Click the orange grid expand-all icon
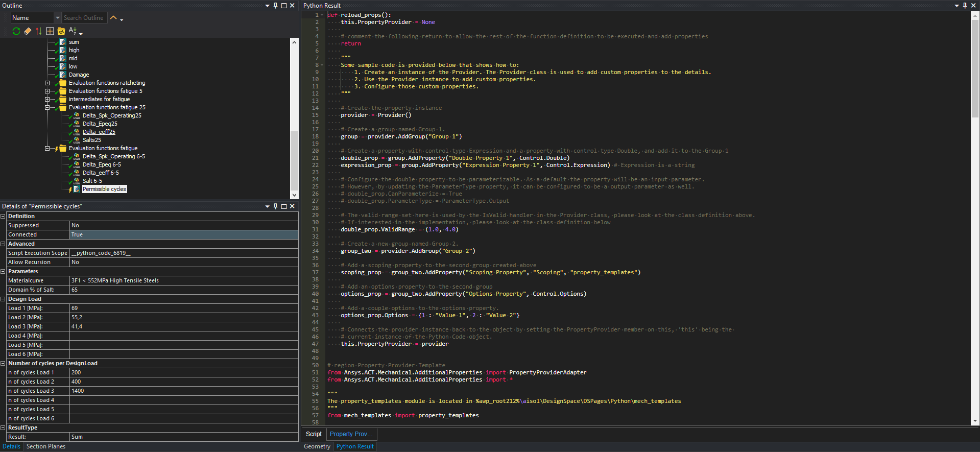 50,31
